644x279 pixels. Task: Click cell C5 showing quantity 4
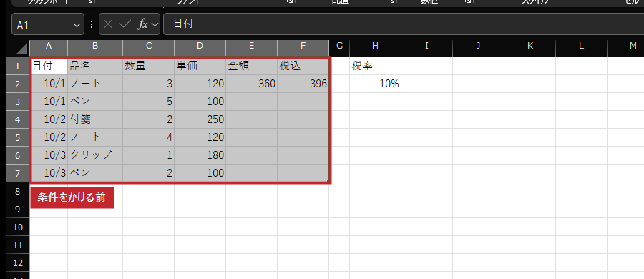click(149, 137)
